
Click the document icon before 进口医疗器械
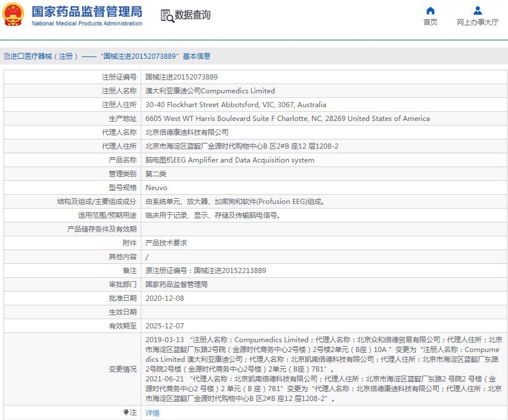coord(6,56)
